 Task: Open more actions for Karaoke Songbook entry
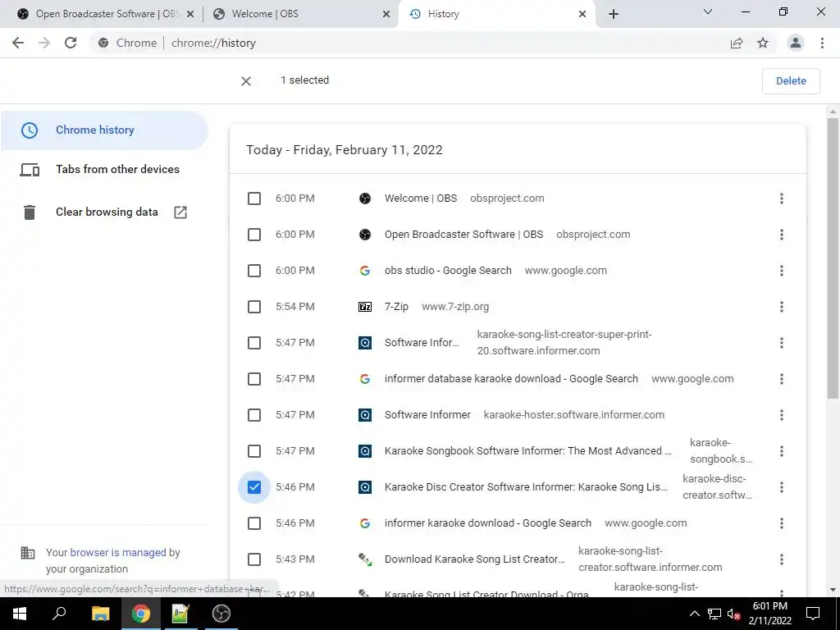782,451
